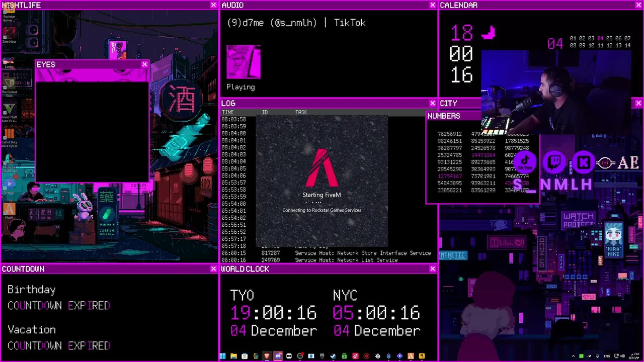The height and width of the screenshot is (362, 644).
Task: Click the highlighted date 04 in the CALENDAR row
Action: tap(600, 38)
